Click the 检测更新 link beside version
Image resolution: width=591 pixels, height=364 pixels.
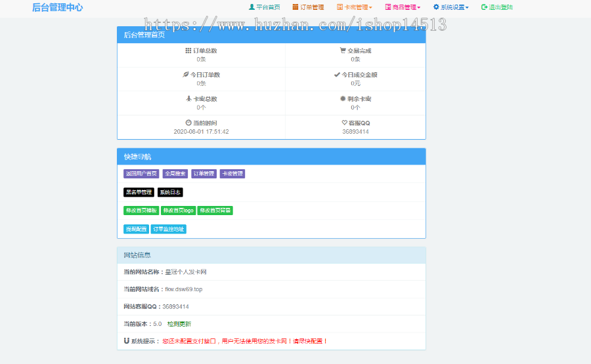click(x=179, y=324)
